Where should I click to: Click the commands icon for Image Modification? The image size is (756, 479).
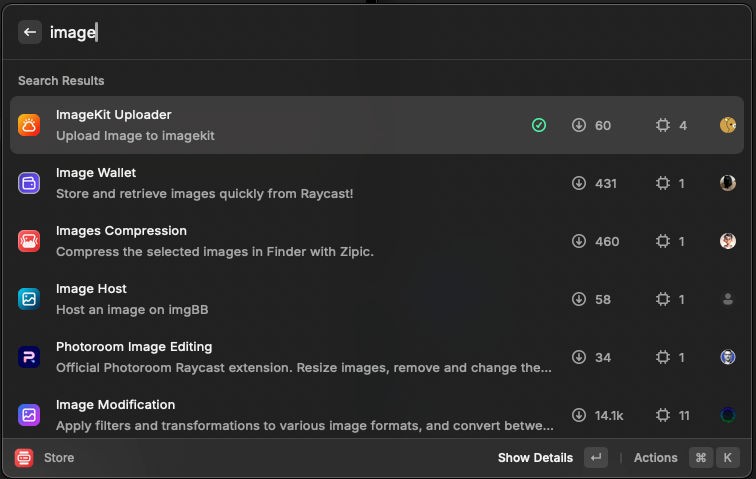pyautogui.click(x=663, y=415)
